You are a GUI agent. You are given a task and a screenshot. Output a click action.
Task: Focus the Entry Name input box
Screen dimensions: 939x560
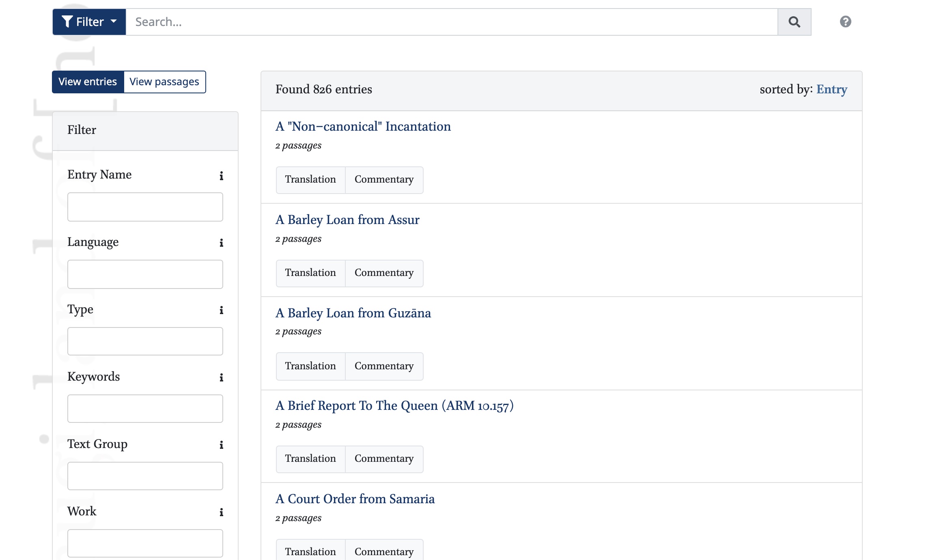tap(145, 207)
